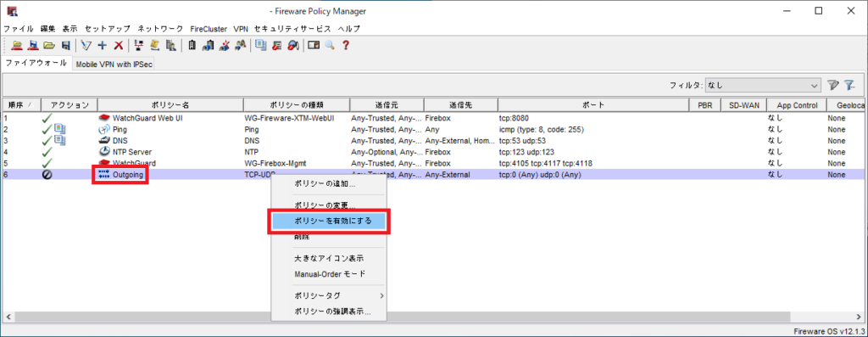868x337 pixels.
Task: Open the ファイル menu
Action: click(x=19, y=28)
